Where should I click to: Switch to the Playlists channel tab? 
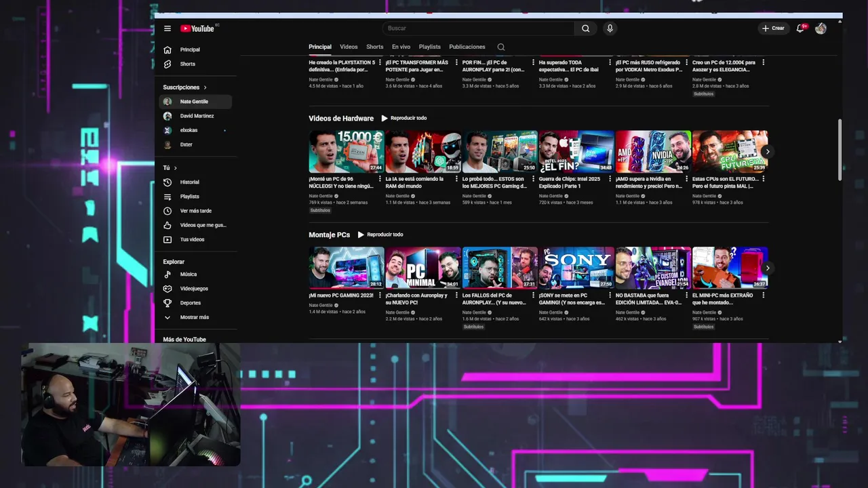pos(430,47)
